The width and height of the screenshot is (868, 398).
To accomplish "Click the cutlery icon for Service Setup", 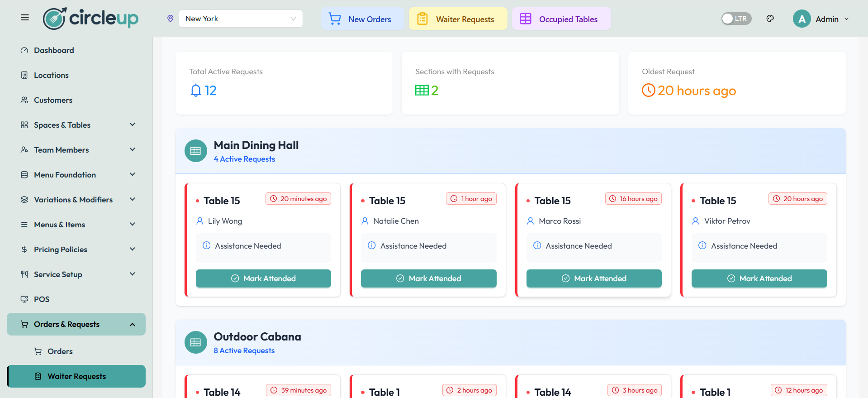I will pos(24,274).
